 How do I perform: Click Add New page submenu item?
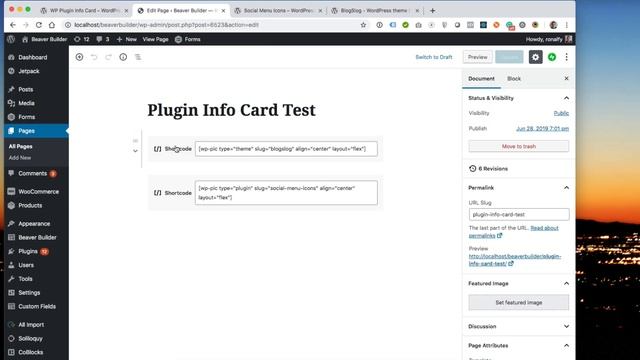click(20, 158)
